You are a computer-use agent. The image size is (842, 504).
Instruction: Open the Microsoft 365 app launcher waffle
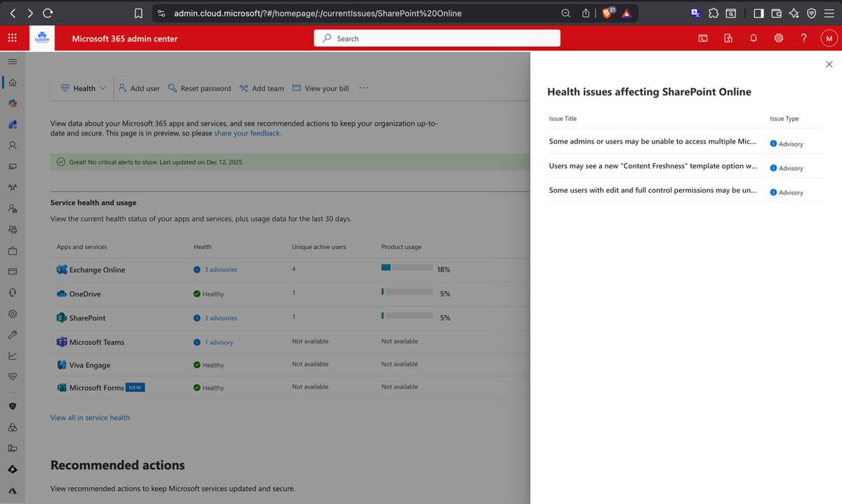tap(13, 39)
